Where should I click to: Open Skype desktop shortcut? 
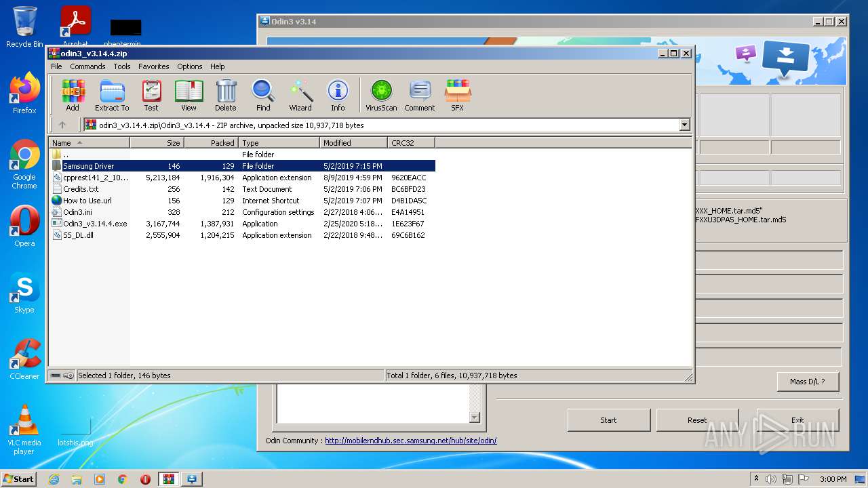tap(24, 293)
